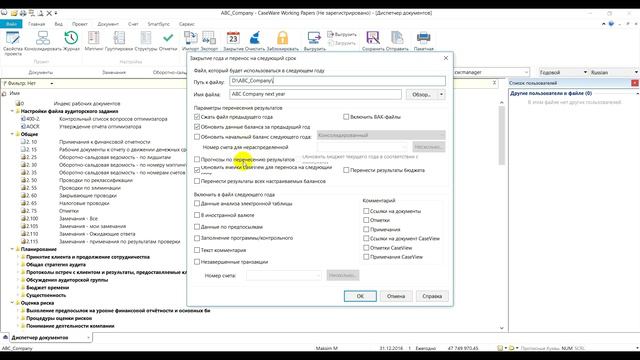
Task: Open the Сервис ribbon tab
Action: [187, 24]
